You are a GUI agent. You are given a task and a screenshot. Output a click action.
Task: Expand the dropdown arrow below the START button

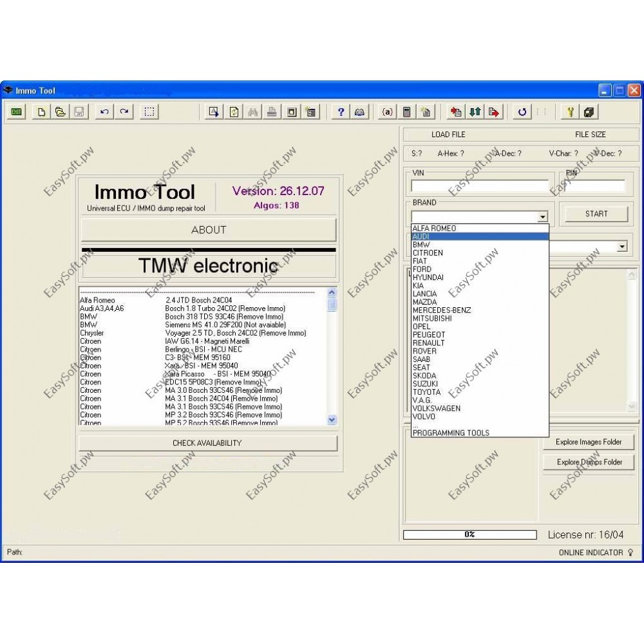click(x=622, y=247)
